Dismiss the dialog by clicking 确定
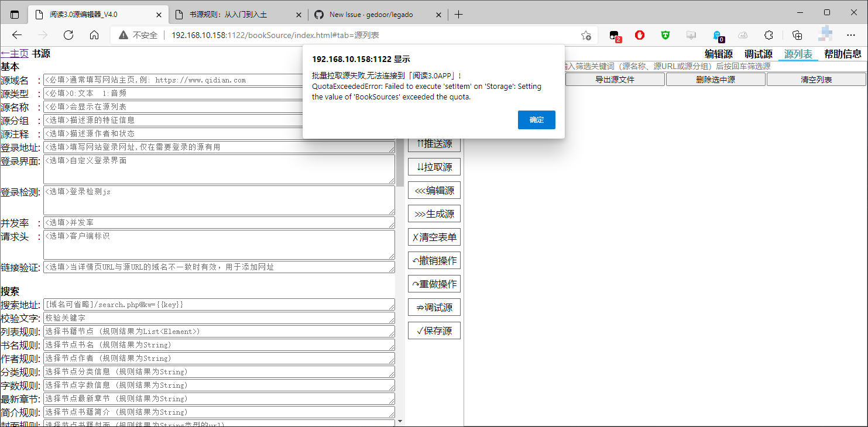 coord(536,120)
